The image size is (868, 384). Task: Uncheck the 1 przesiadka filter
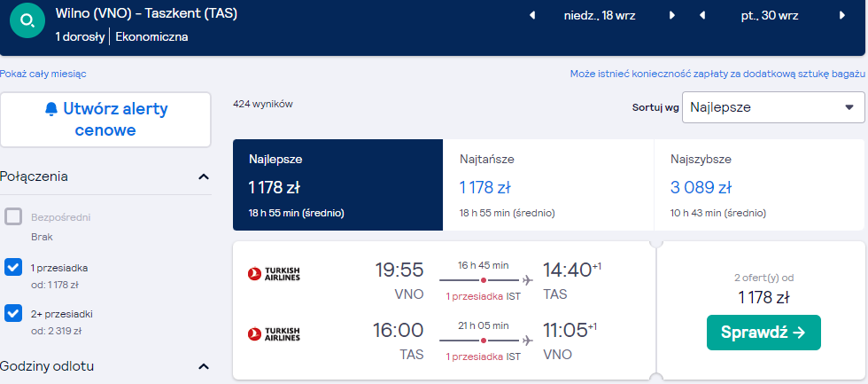click(13, 267)
